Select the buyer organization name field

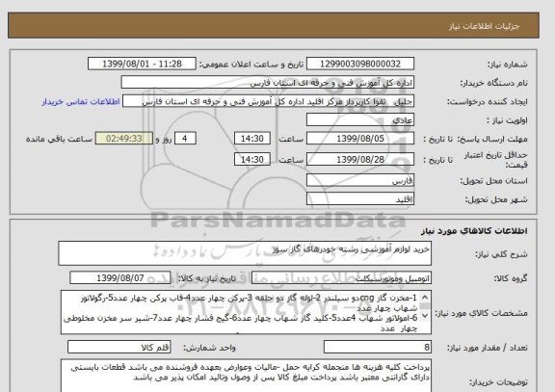point(268,83)
